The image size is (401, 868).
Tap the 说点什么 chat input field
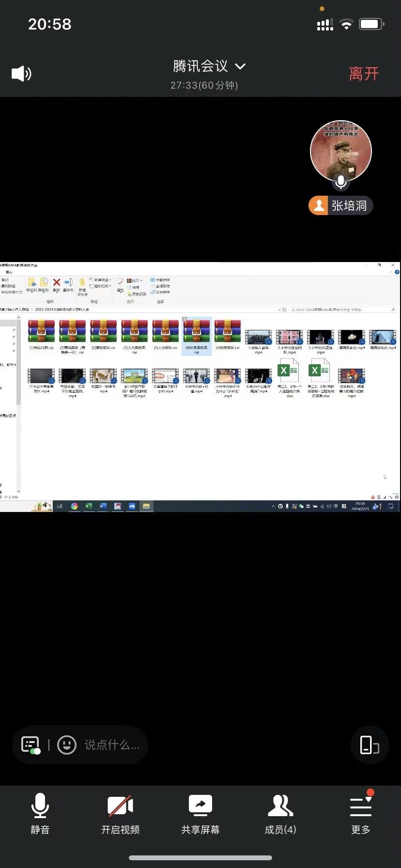112,744
